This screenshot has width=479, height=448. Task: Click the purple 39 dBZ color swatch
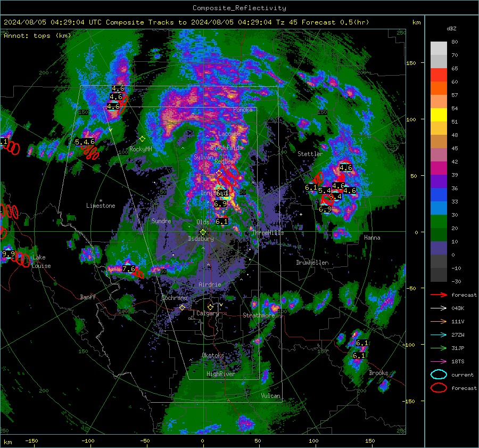439,181
